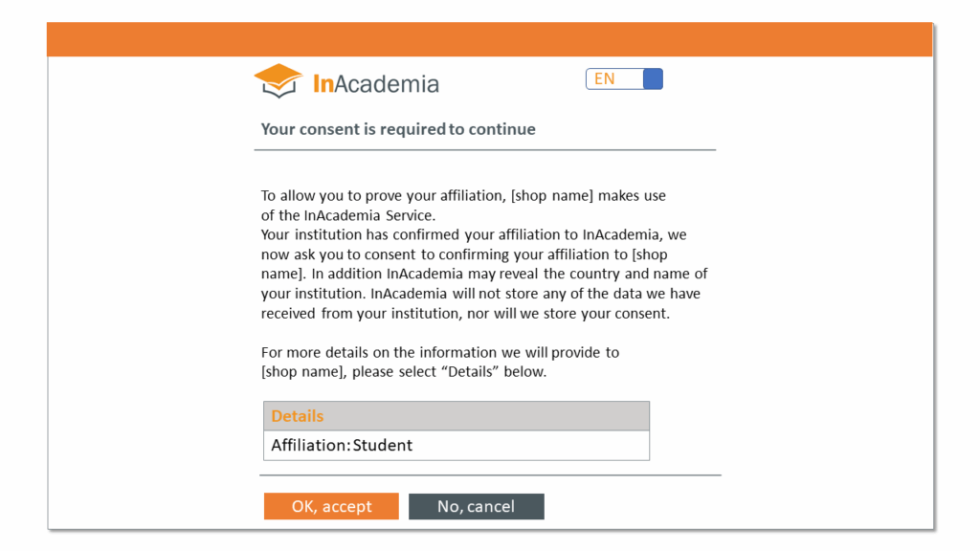Click the blue handle of the language switch
The image size is (980, 551).
click(653, 79)
